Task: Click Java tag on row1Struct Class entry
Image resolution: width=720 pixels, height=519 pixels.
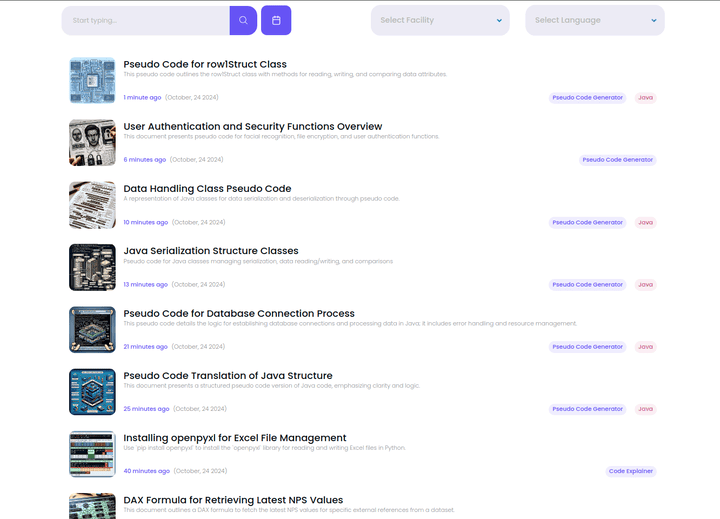Action: click(x=646, y=98)
